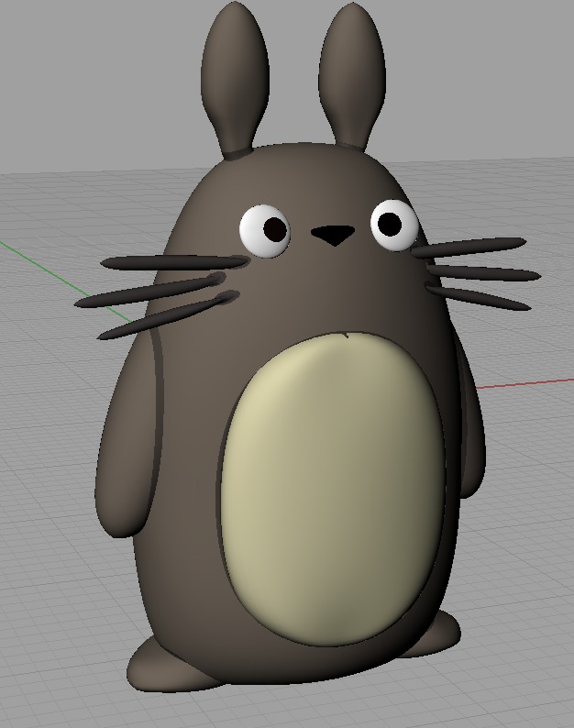Select the right ear of the model

coord(351,73)
